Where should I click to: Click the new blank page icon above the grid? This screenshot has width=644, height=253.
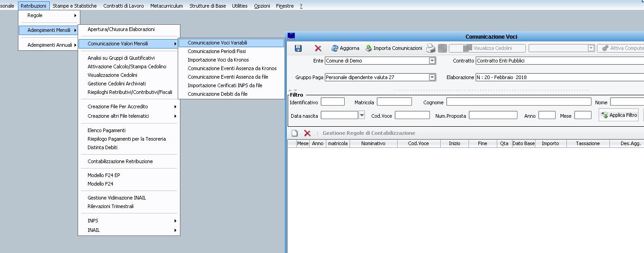[294, 133]
